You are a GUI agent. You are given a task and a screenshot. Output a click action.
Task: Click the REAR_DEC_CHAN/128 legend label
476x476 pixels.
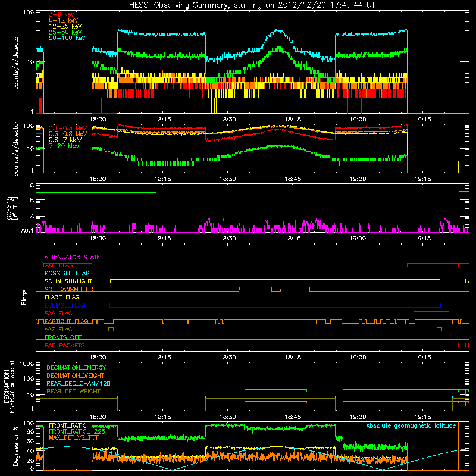point(79,384)
